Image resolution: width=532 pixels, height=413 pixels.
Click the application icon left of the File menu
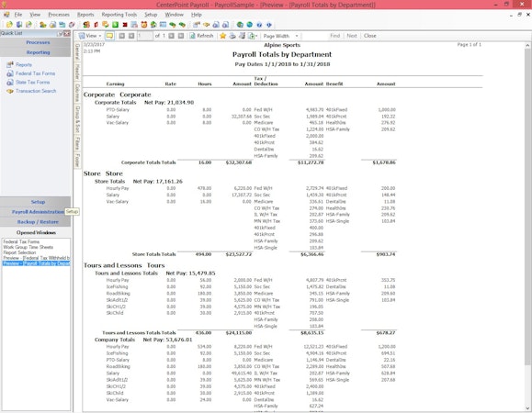[6, 15]
